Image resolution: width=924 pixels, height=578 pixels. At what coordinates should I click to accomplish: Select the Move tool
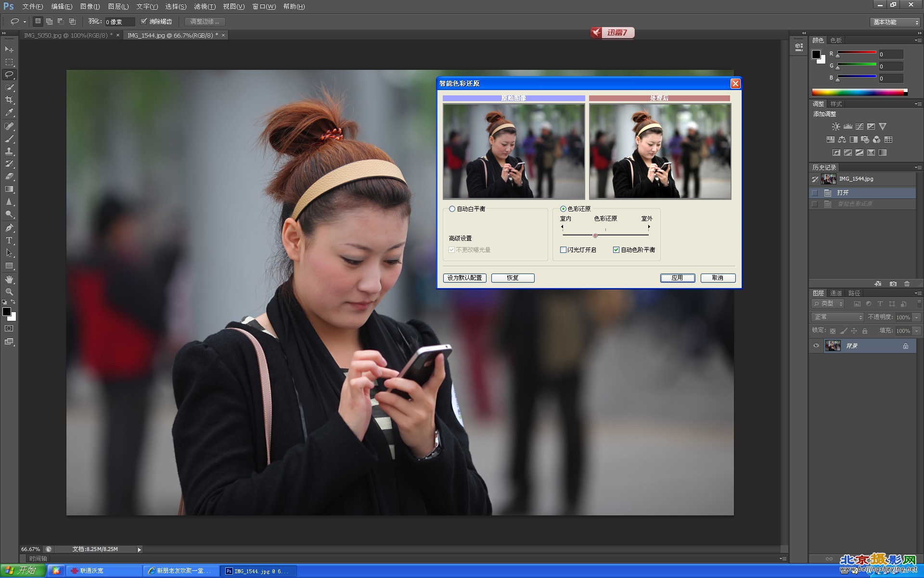[9, 50]
